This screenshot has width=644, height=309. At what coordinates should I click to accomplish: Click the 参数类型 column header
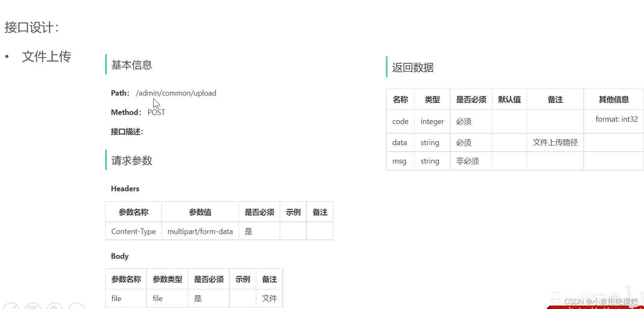coord(167,279)
